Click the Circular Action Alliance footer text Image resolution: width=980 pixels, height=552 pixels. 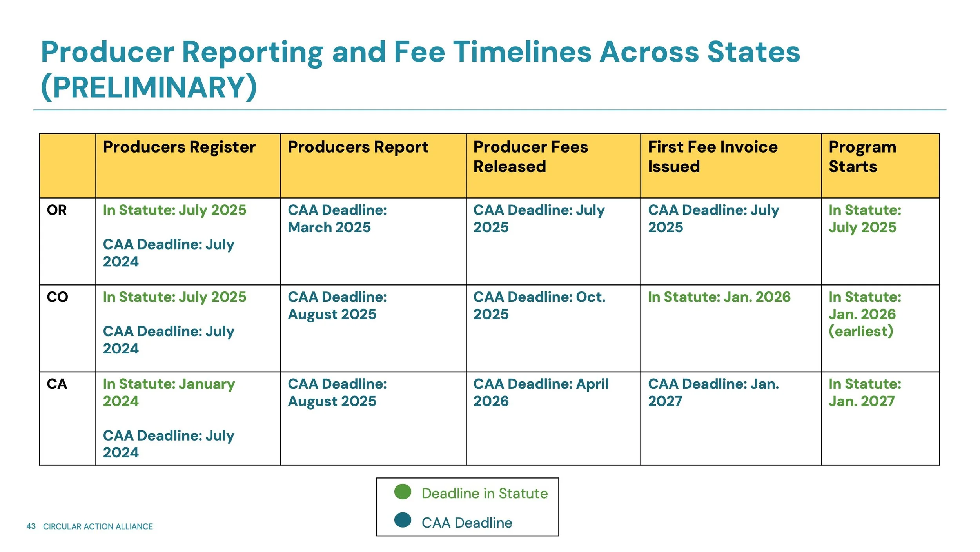point(98,526)
